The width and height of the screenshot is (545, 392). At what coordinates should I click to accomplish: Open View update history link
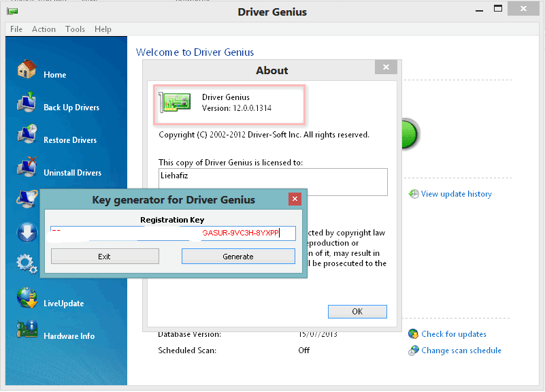(x=457, y=194)
